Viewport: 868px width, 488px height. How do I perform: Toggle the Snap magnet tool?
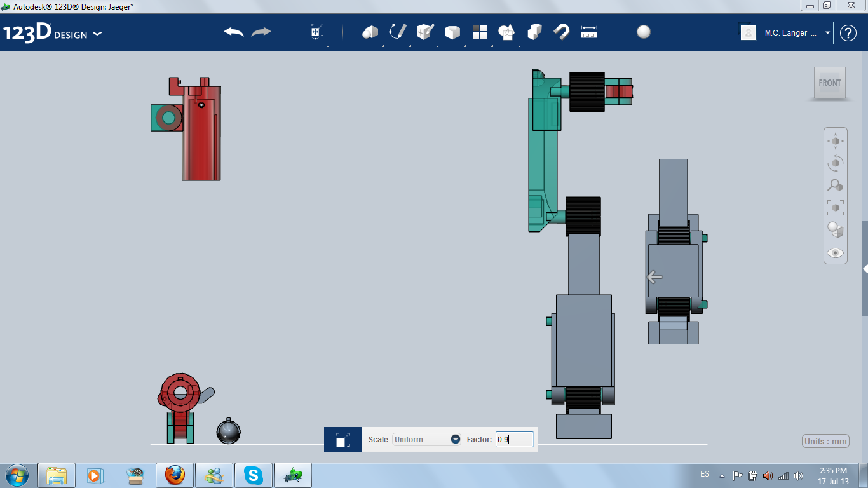pyautogui.click(x=562, y=32)
